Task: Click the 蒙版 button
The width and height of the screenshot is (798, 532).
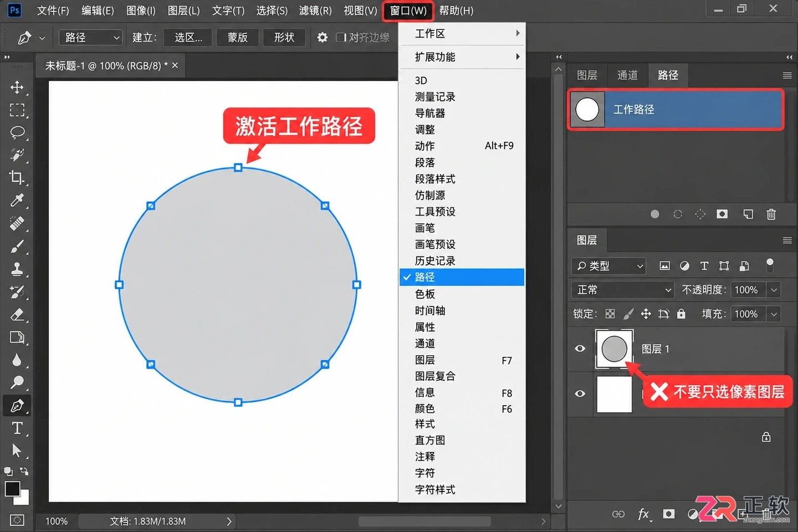Action: click(x=238, y=38)
